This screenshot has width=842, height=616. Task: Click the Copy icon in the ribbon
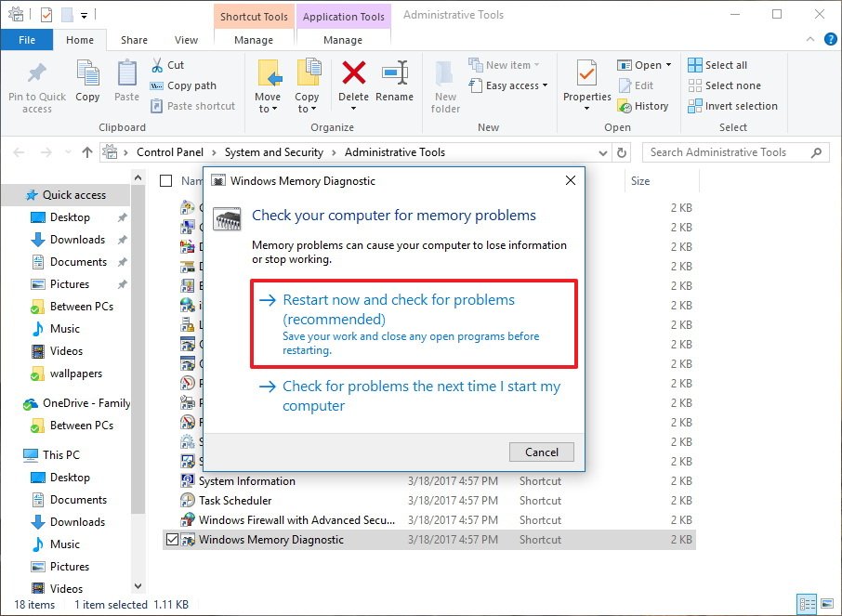click(87, 84)
